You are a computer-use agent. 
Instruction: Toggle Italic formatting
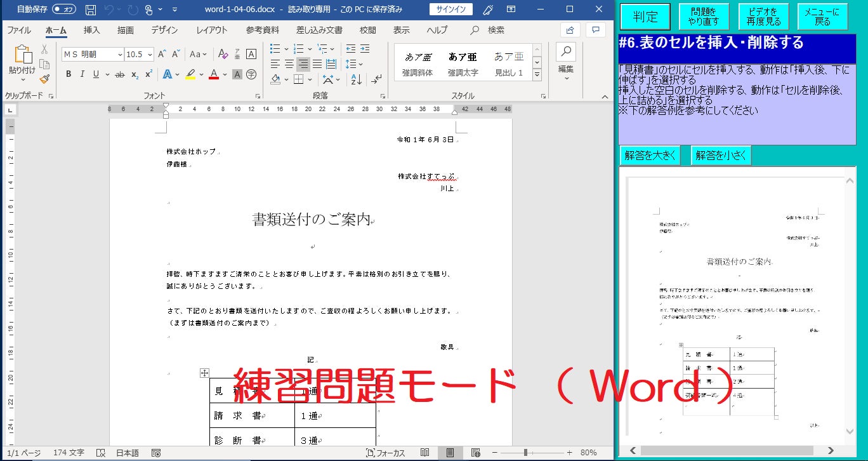click(82, 74)
